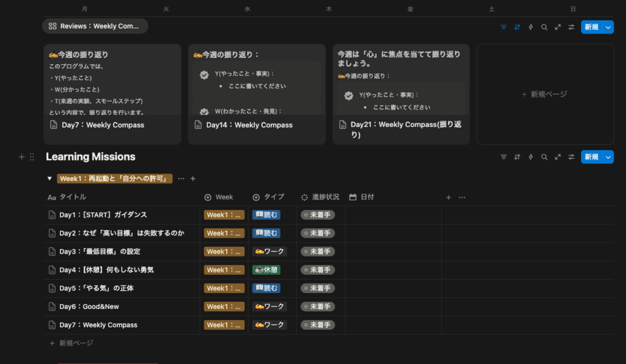Screen dimensions: 626x364
Task: Click the タイプ select property icon
Action: (256, 197)
